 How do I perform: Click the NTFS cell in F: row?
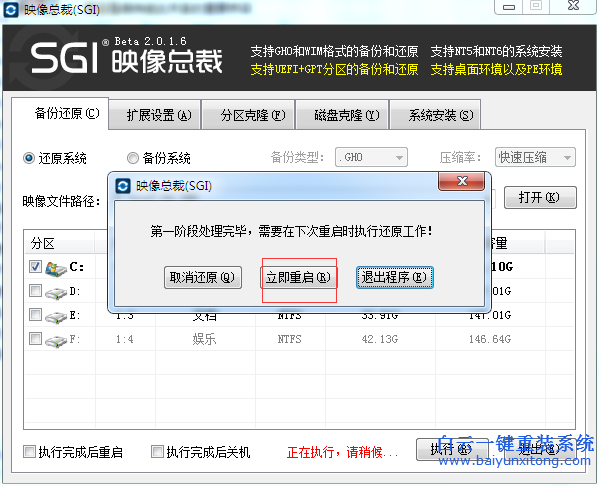290,339
